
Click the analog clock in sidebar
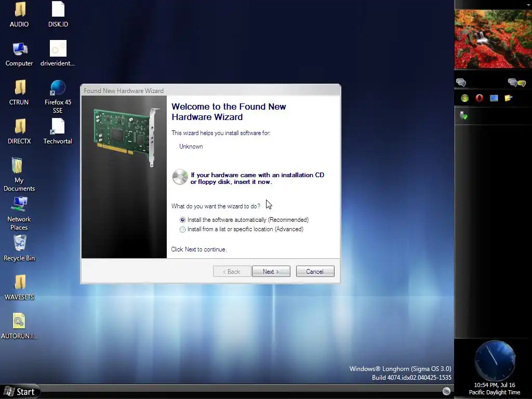[495, 361]
